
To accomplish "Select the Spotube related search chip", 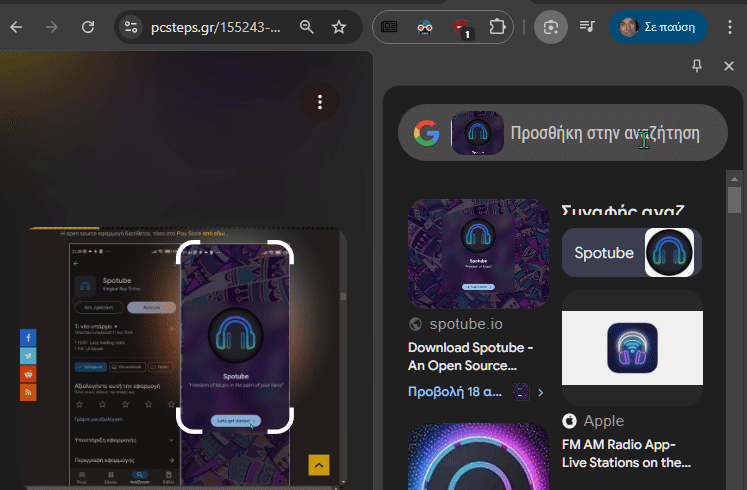I will tap(632, 252).
